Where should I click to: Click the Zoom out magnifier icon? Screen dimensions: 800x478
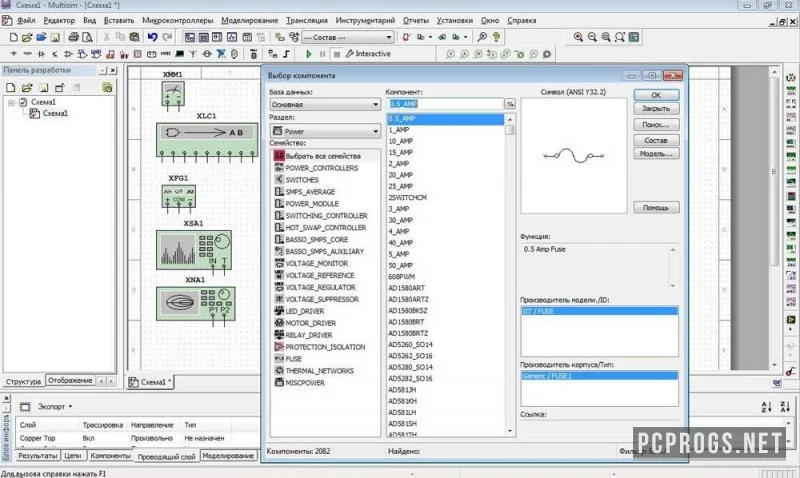click(x=592, y=37)
